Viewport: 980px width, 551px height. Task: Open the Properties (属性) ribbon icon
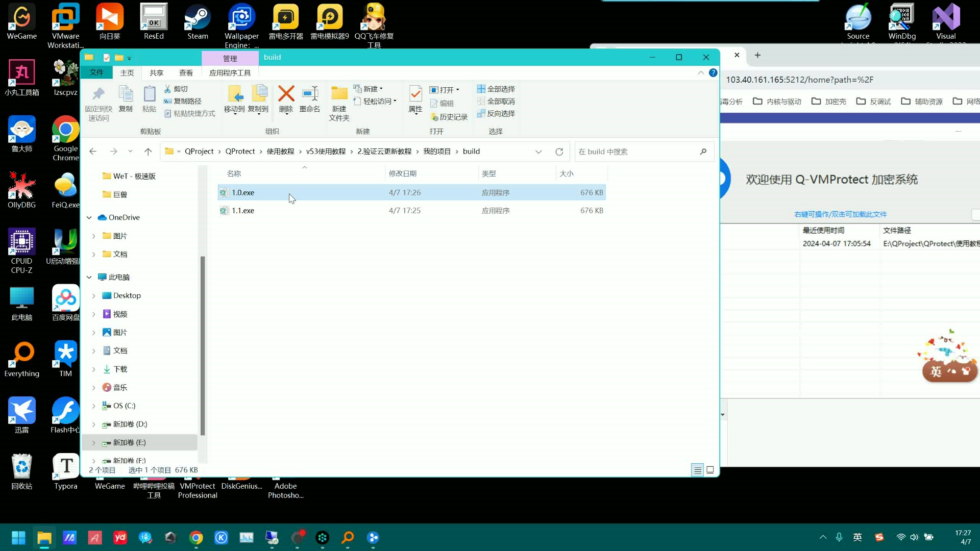coord(415,99)
